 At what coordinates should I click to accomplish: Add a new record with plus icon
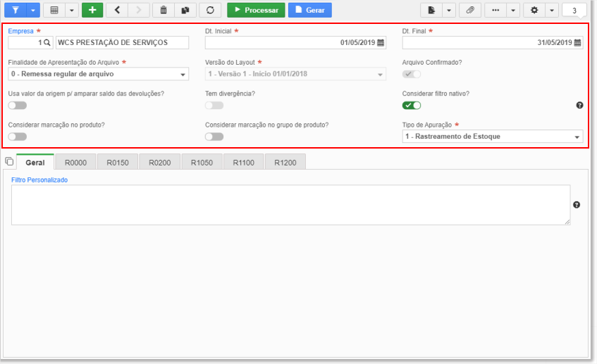(x=92, y=11)
